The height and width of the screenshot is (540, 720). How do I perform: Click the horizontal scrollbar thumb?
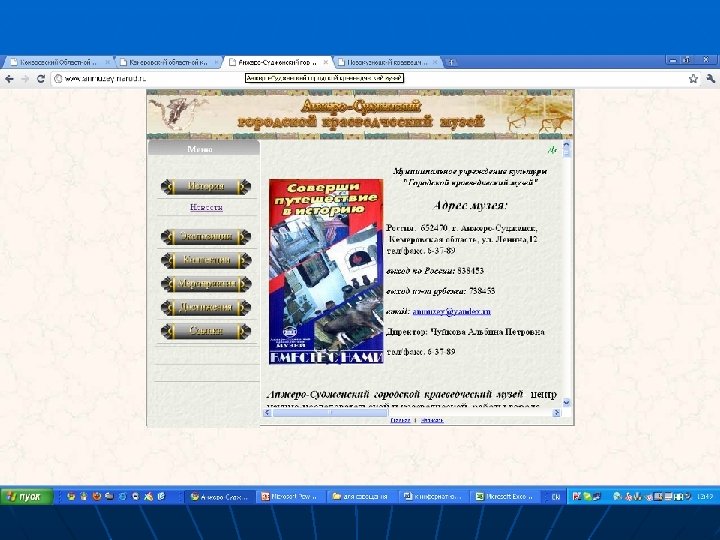pos(330,413)
